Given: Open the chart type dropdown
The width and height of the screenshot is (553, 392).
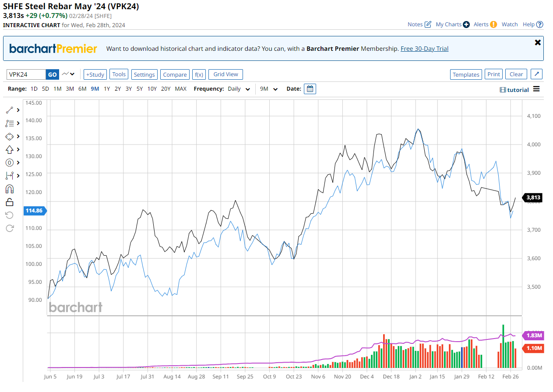Looking at the screenshot, I should pyautogui.click(x=68, y=74).
